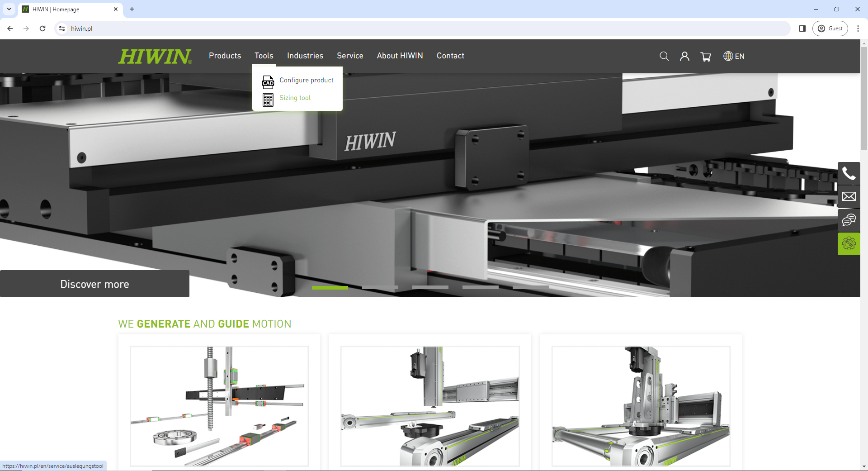The image size is (868, 471).
Task: Click the CAD configure product icon
Action: pyautogui.click(x=268, y=82)
